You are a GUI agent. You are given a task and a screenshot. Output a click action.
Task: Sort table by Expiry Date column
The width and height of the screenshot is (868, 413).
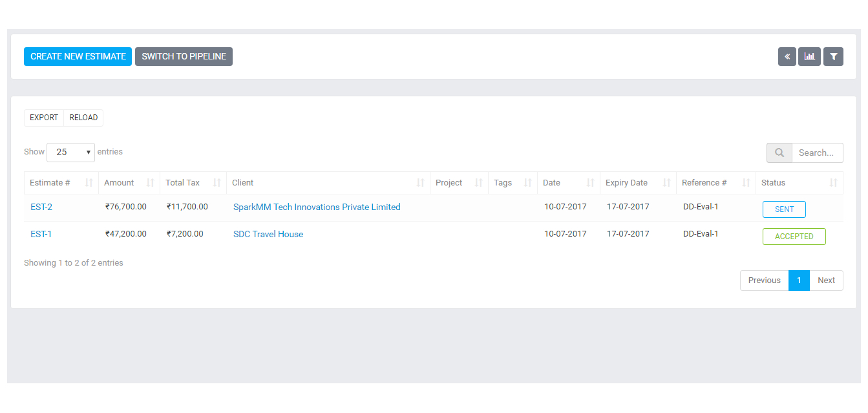[x=667, y=183]
